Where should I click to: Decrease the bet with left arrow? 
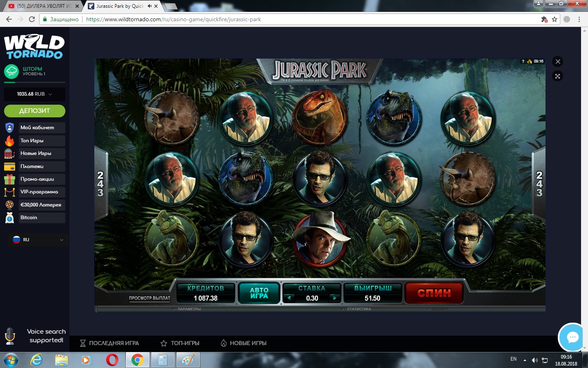tap(289, 298)
